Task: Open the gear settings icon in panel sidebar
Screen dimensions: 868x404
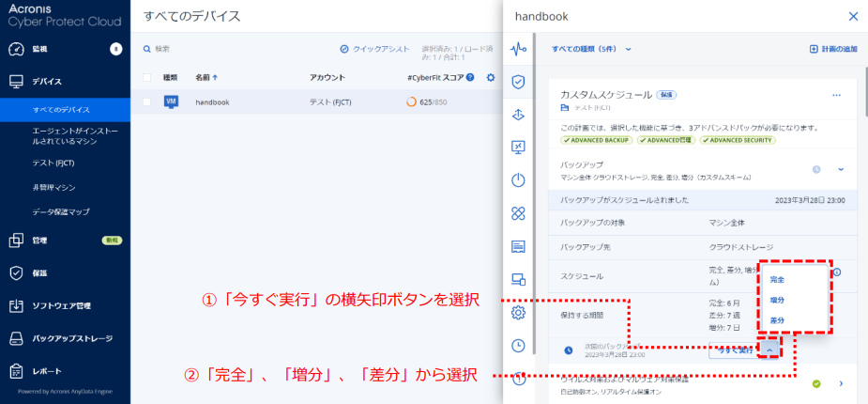Action: [x=518, y=312]
